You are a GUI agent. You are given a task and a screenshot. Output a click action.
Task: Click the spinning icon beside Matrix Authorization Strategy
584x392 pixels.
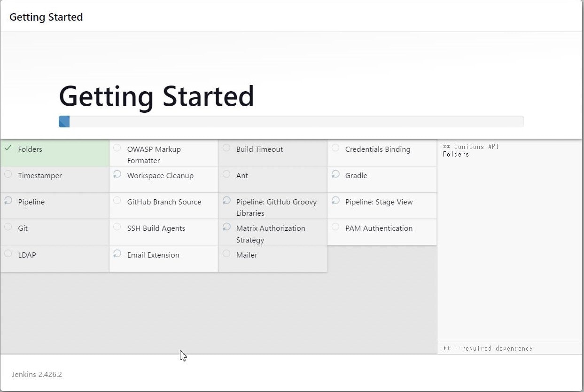226,227
